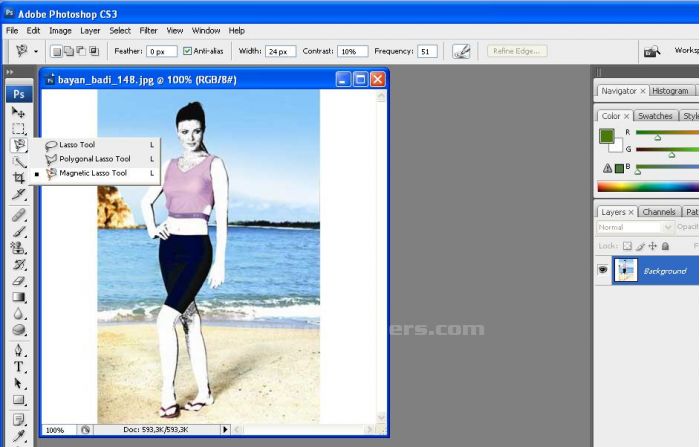Viewport: 700px width, 447px height.
Task: Switch to the Swatches tab
Action: tap(655, 116)
